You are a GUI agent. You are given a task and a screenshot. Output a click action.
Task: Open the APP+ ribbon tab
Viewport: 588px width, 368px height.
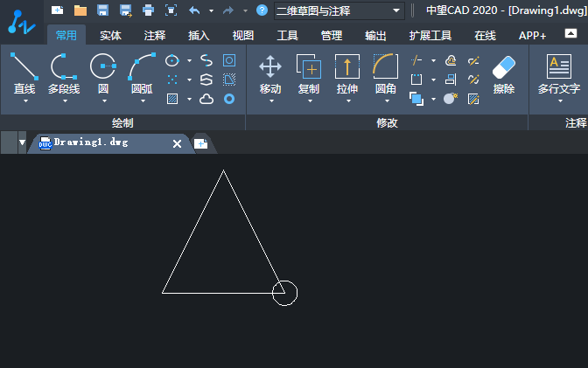point(532,36)
